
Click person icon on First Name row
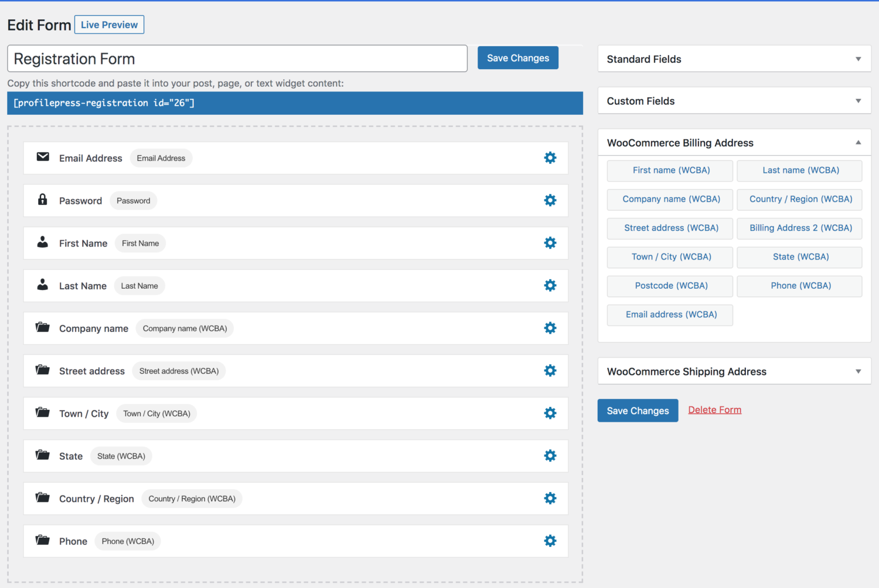click(x=43, y=242)
